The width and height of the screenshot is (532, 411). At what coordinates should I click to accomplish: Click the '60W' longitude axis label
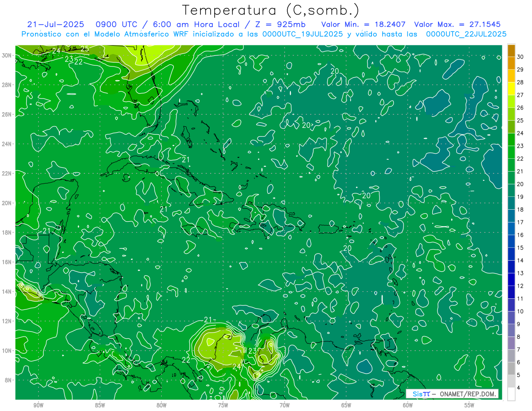(408, 405)
